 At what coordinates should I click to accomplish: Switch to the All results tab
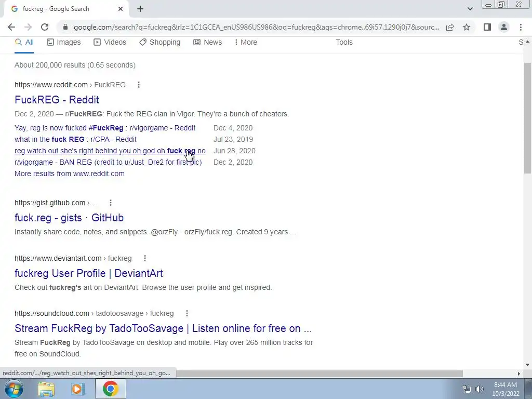coord(24,43)
